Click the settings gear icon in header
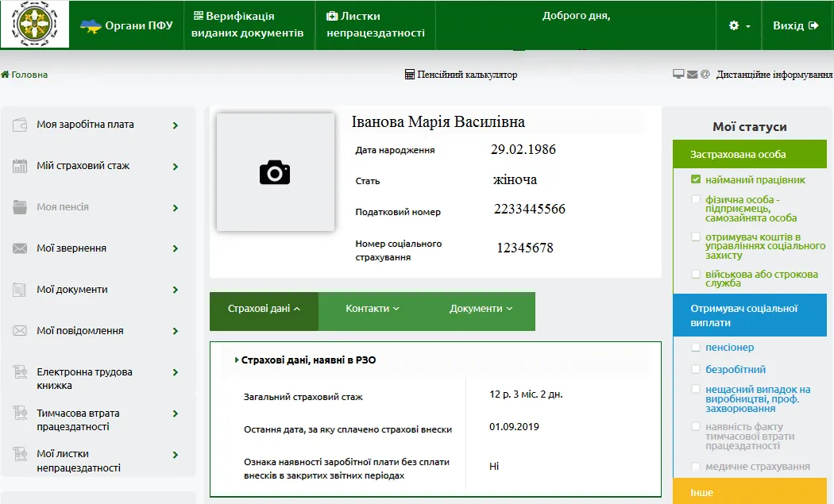 point(734,25)
